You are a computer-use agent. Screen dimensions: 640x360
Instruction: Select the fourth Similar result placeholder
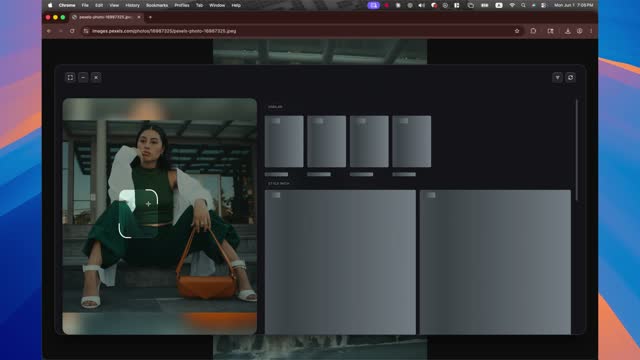click(x=411, y=141)
